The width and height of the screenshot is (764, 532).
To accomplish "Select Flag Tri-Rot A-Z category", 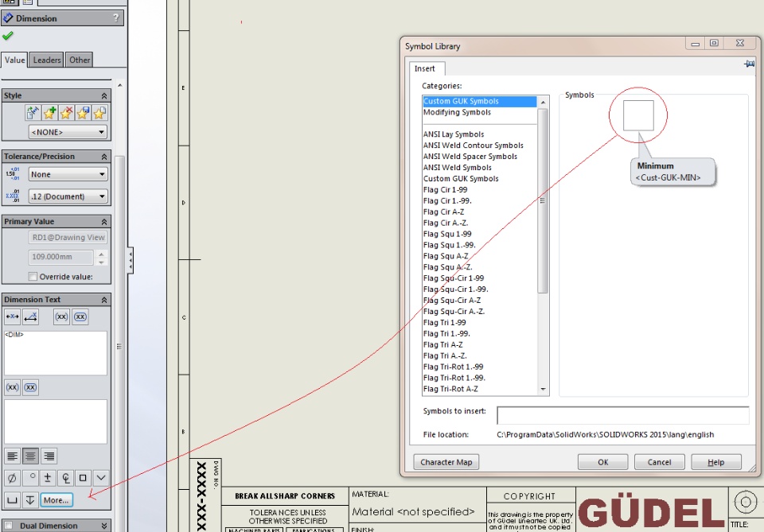I will pyautogui.click(x=450, y=389).
